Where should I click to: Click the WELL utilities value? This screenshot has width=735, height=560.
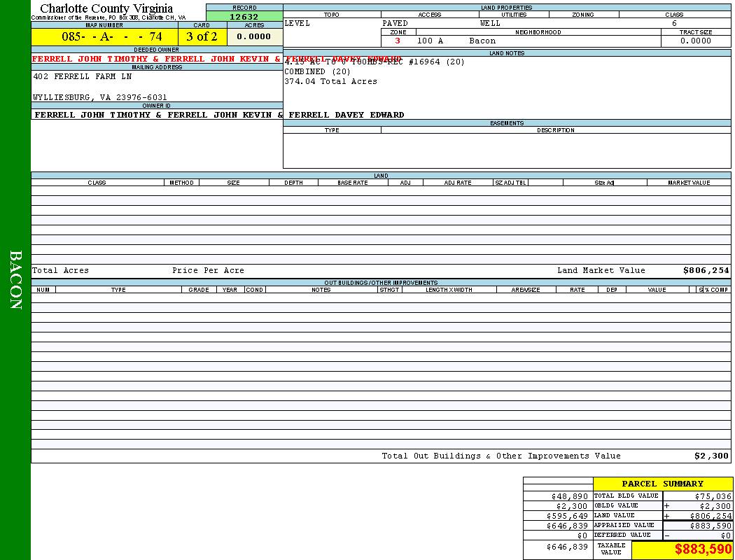coord(490,24)
